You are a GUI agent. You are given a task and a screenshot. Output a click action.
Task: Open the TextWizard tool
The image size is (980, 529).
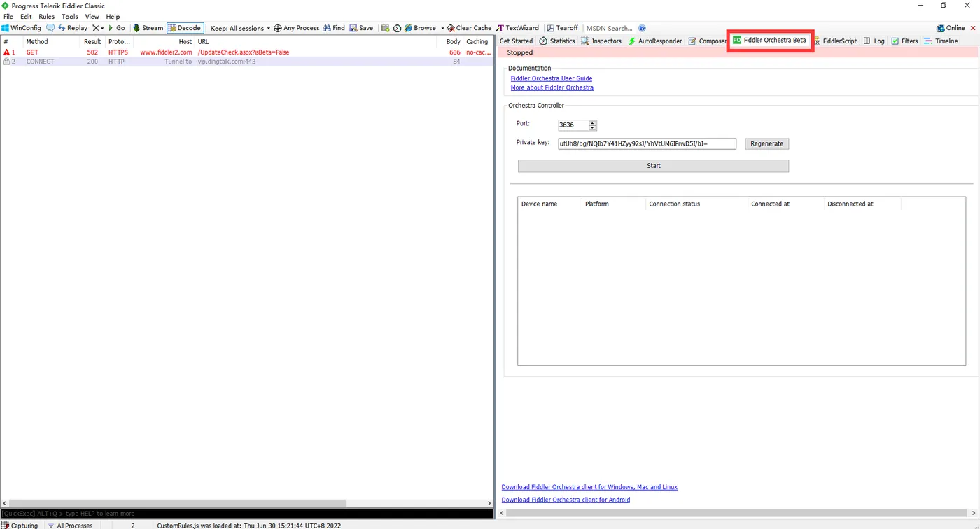[517, 28]
